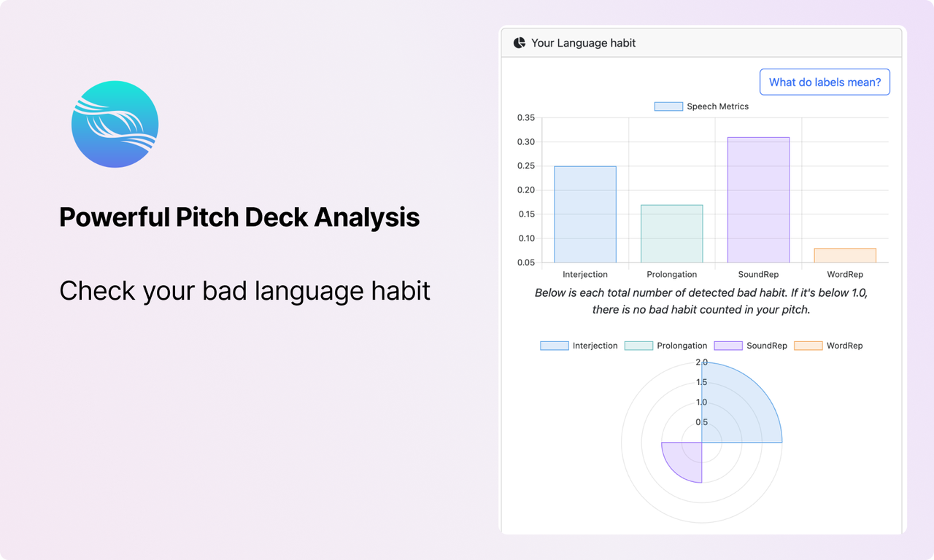Click the Check your bad language habit text
Screen dimensions: 934x560
coord(244,290)
